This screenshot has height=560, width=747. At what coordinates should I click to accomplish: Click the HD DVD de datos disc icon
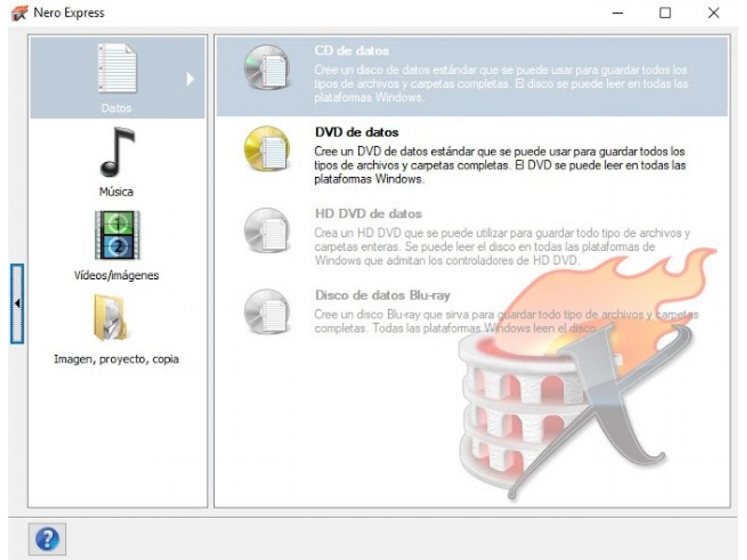click(267, 230)
